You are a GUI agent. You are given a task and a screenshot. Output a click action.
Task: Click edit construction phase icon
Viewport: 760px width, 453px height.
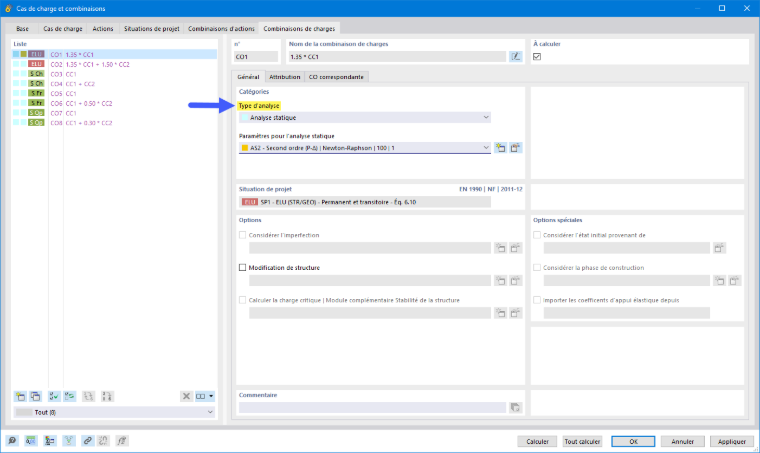point(735,281)
